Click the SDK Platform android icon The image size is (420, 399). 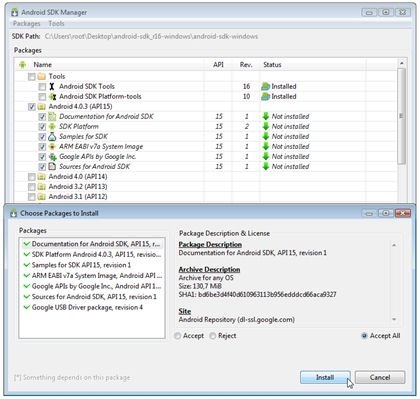tap(52, 127)
